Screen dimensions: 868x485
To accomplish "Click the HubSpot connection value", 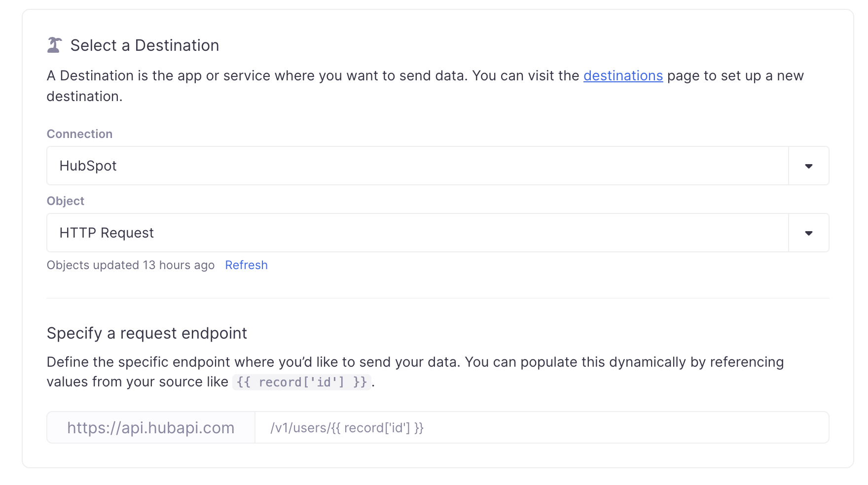I will [88, 166].
